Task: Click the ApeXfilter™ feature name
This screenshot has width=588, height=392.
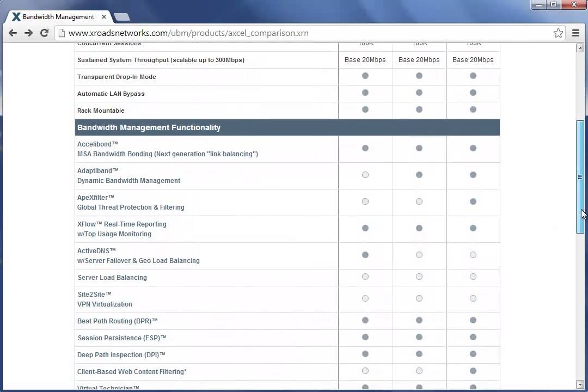Action: pyautogui.click(x=96, y=197)
